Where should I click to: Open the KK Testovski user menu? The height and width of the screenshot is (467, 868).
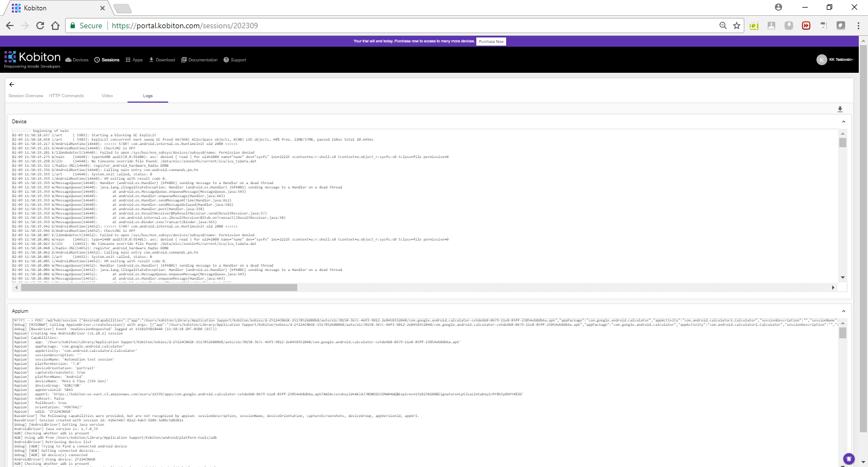point(835,60)
